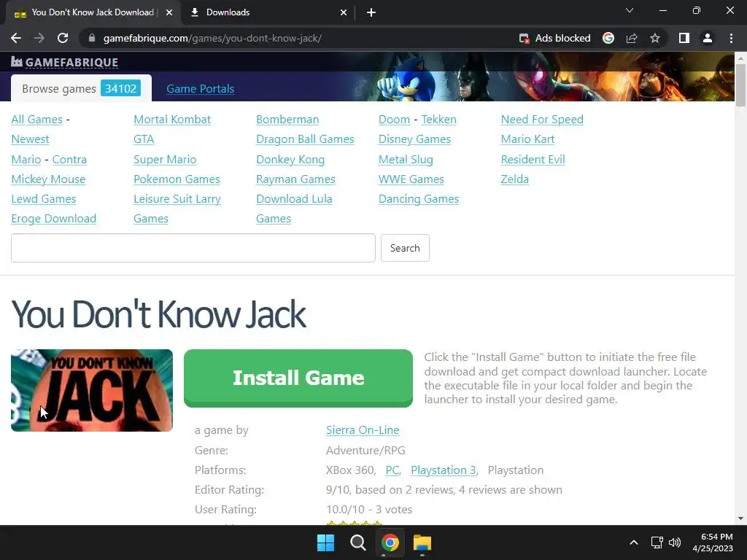Select the You Don't Know Jack Download tab

pyautogui.click(x=93, y=12)
